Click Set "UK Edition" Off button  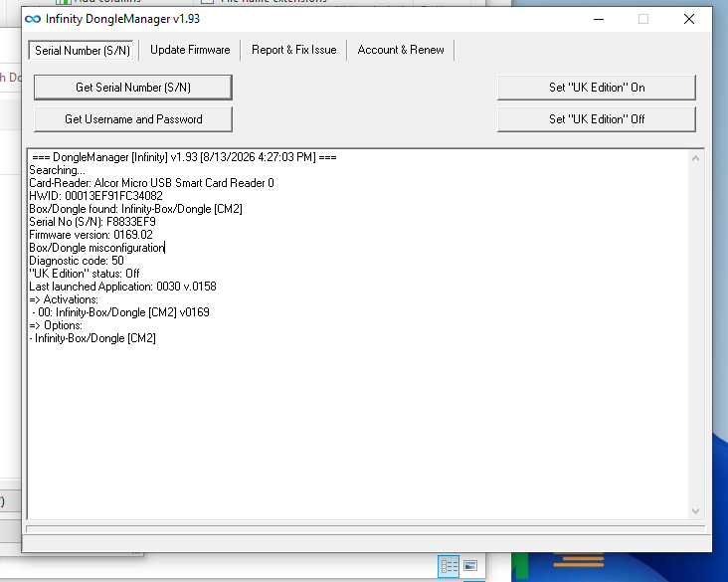[x=597, y=119]
